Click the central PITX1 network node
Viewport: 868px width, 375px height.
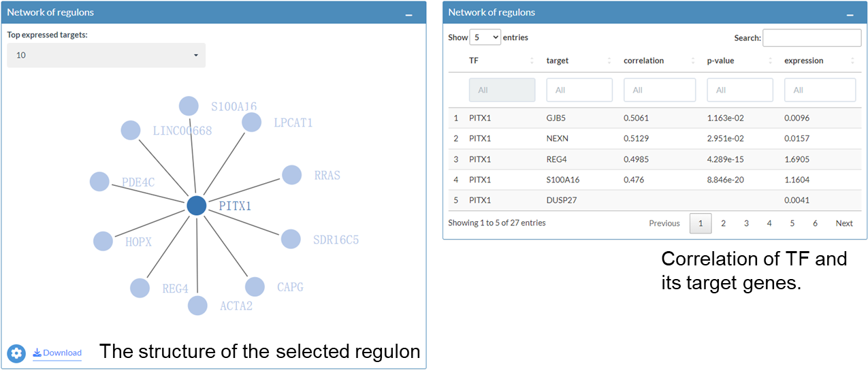point(196,206)
